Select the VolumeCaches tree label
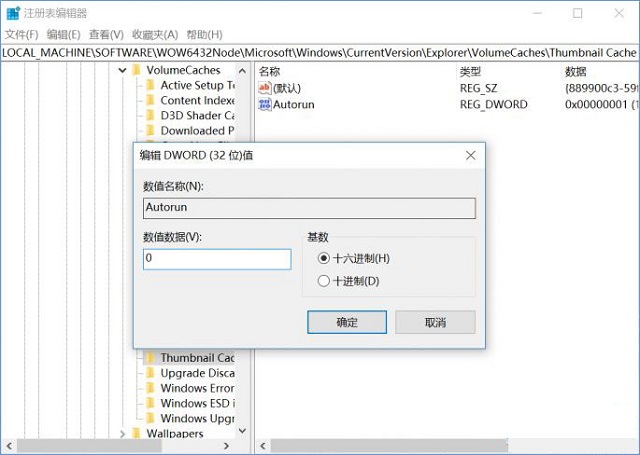640x455 pixels. tap(183, 70)
